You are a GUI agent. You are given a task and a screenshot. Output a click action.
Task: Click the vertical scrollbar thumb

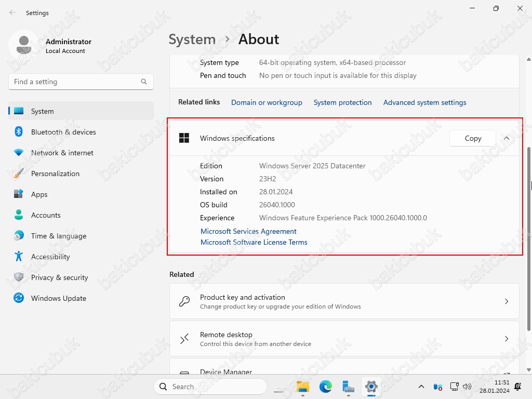(528, 238)
